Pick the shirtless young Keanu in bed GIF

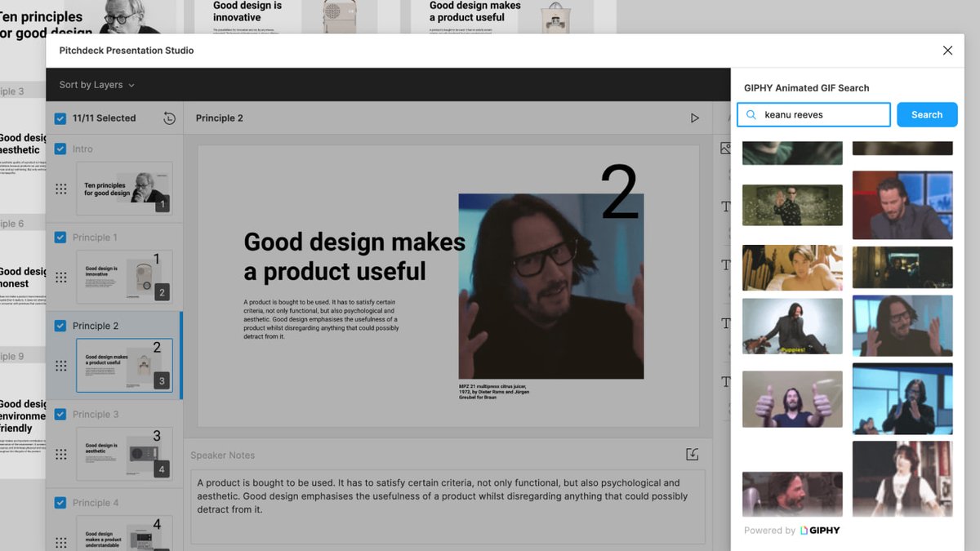[x=792, y=268]
